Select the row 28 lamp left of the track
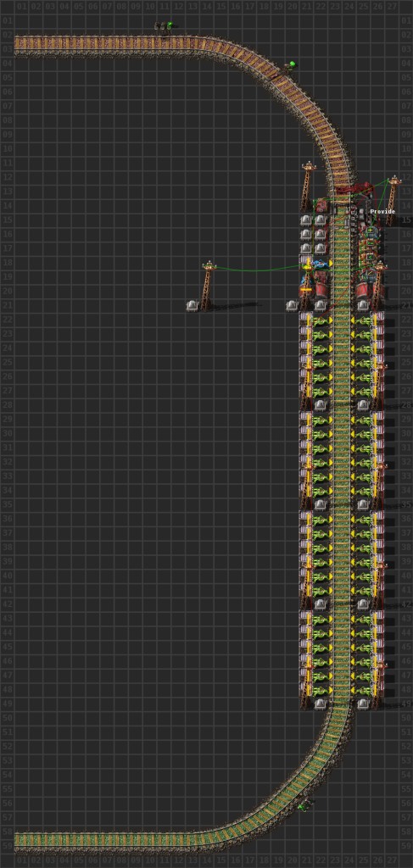This screenshot has height=868, width=413. (320, 404)
